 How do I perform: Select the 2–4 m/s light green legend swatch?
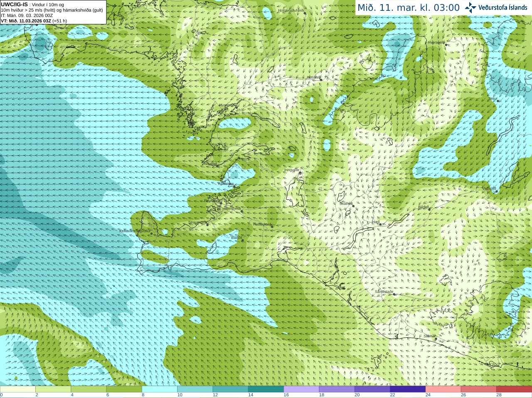click(53, 389)
